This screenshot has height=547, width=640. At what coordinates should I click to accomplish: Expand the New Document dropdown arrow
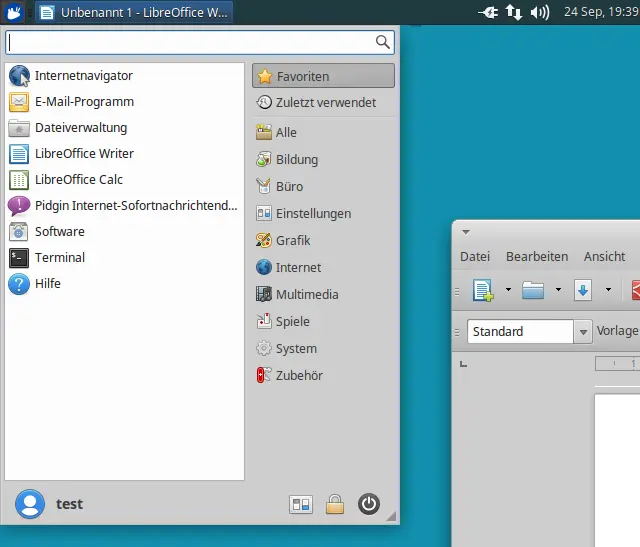[508, 291]
